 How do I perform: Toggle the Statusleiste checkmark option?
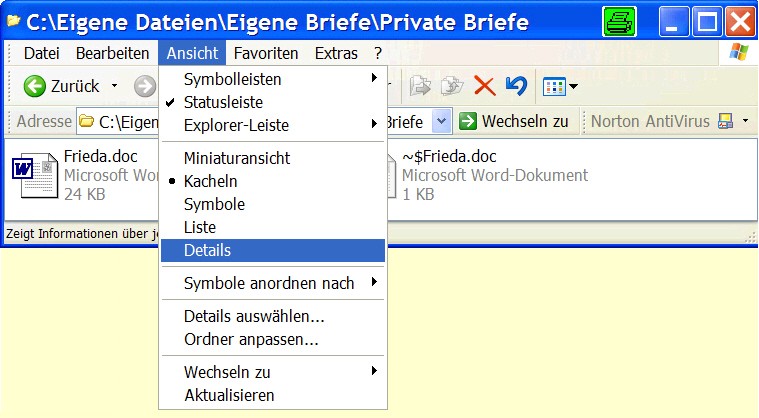(x=220, y=102)
